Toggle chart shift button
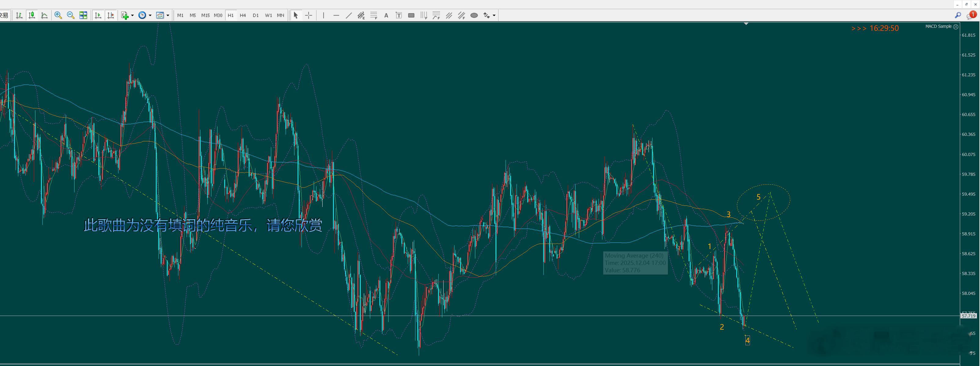Viewport: 980px width, 366px height. pyautogui.click(x=111, y=15)
